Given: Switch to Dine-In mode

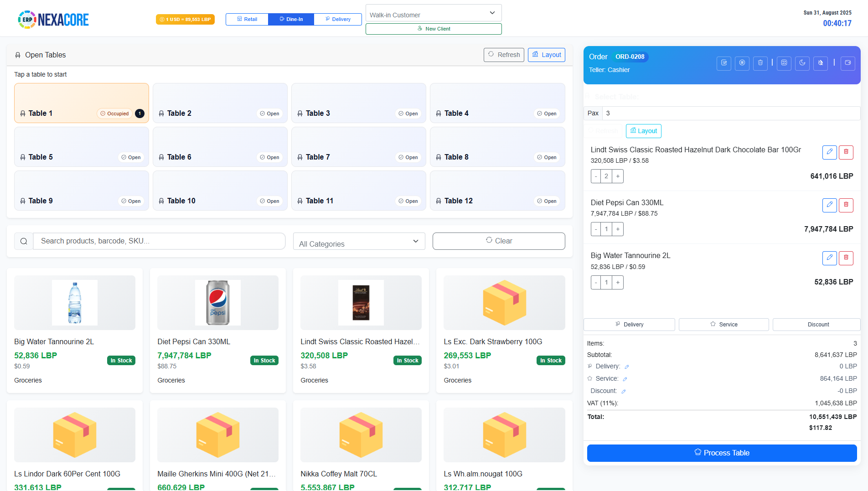Looking at the screenshot, I should click(x=291, y=19).
